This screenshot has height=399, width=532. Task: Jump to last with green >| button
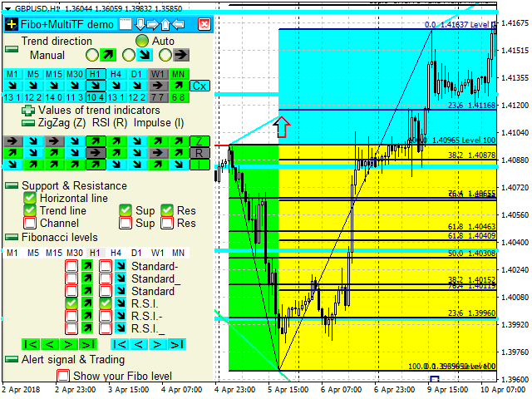point(88,344)
